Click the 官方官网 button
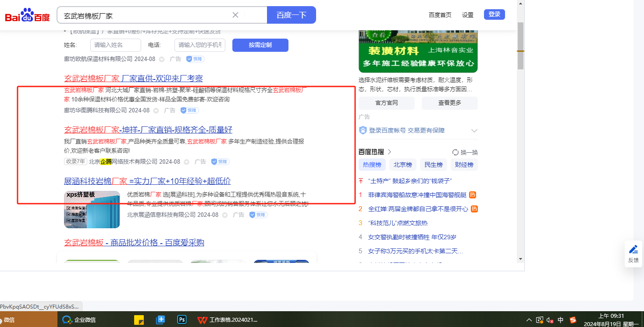 pyautogui.click(x=386, y=103)
